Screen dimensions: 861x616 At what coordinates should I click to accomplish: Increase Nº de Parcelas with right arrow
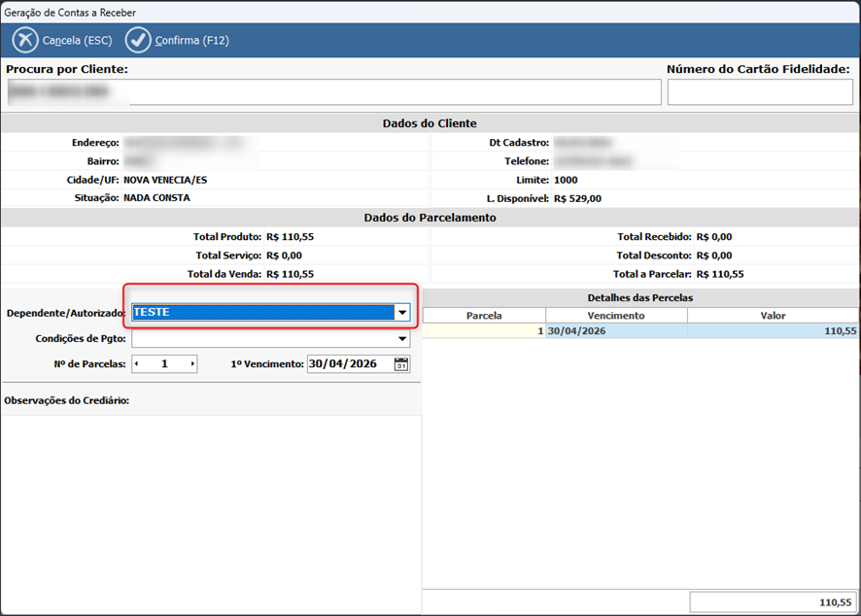[x=192, y=364]
